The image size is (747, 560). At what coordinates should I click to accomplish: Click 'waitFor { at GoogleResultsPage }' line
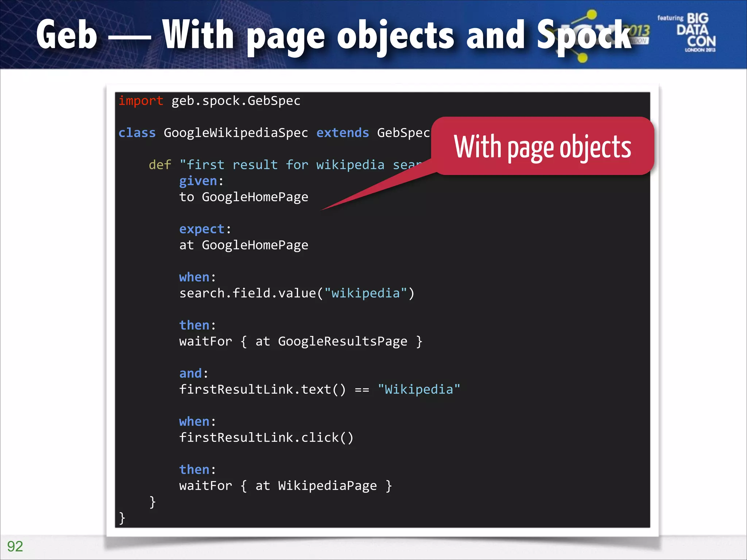point(301,341)
